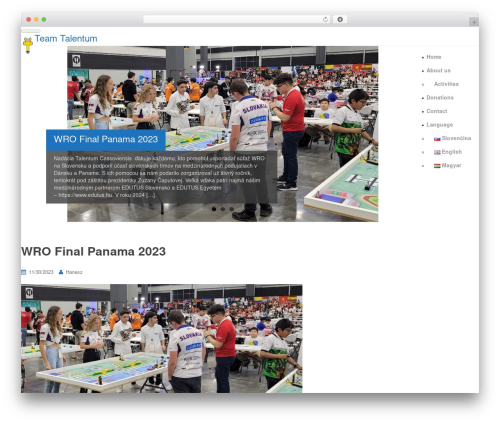Click the Slovak flag icon
Screen dimensions: 500x423
437,139
